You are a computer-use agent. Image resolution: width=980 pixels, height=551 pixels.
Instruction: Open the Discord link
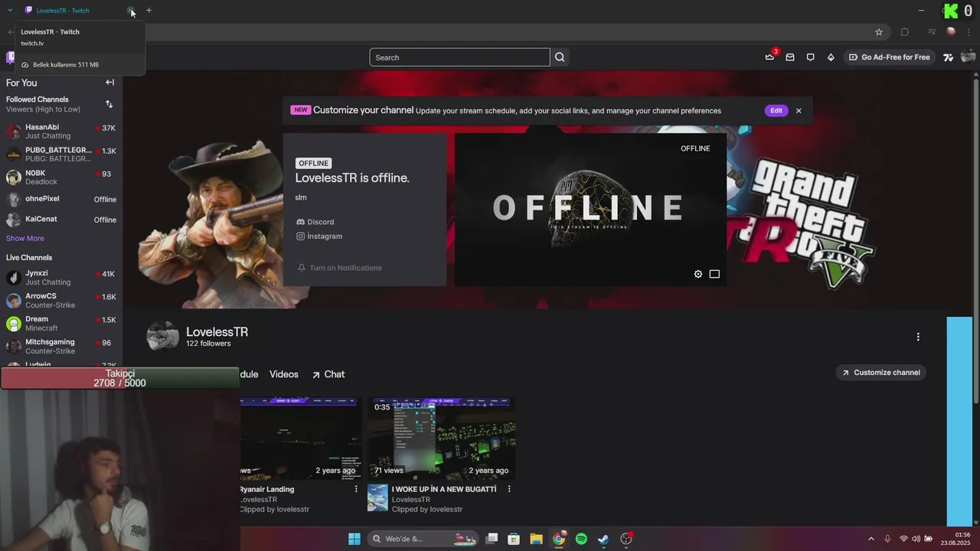[x=315, y=222]
